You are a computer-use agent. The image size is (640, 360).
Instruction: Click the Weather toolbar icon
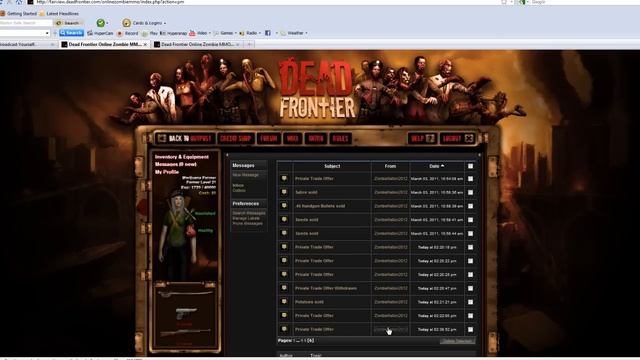tap(283, 33)
